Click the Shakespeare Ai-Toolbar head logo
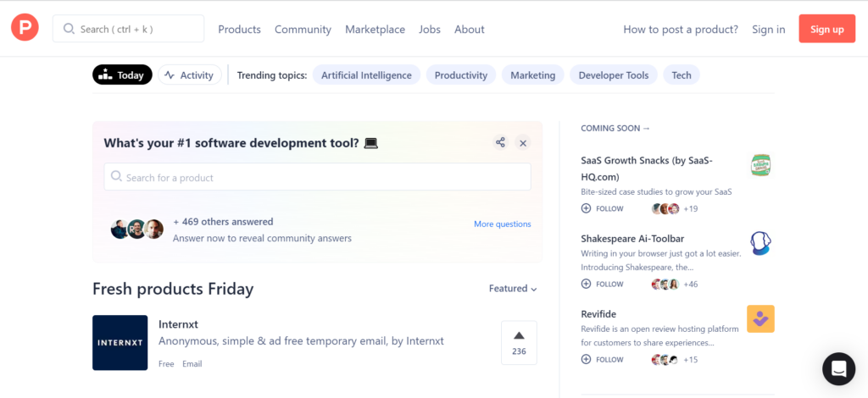The image size is (868, 398). (760, 243)
